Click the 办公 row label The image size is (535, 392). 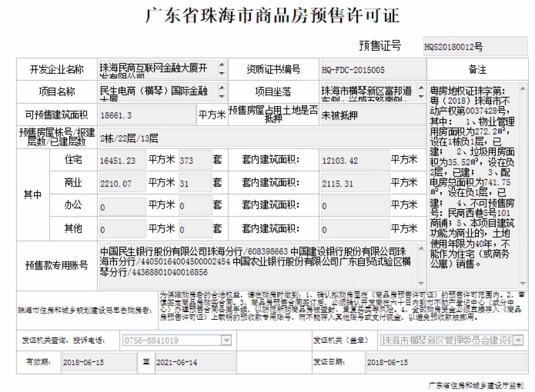pyautogui.click(x=73, y=205)
